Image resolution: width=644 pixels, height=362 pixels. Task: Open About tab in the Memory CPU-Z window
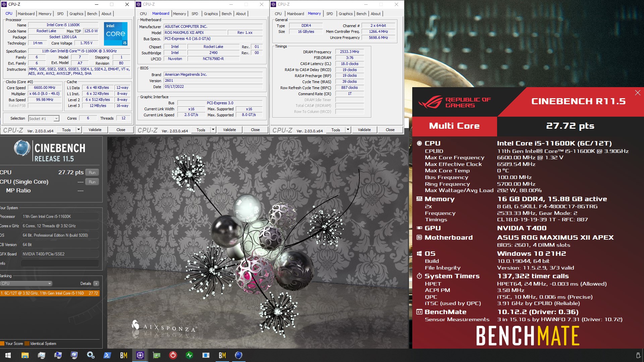pyautogui.click(x=376, y=14)
